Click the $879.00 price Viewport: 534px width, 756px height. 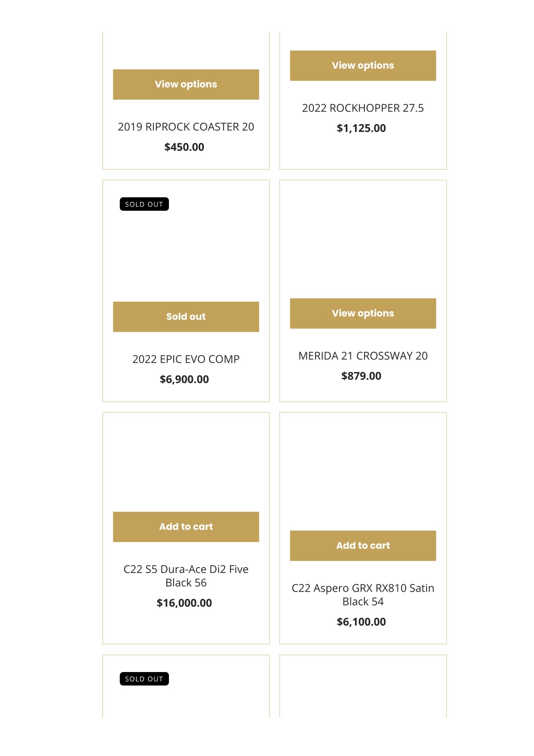point(361,376)
